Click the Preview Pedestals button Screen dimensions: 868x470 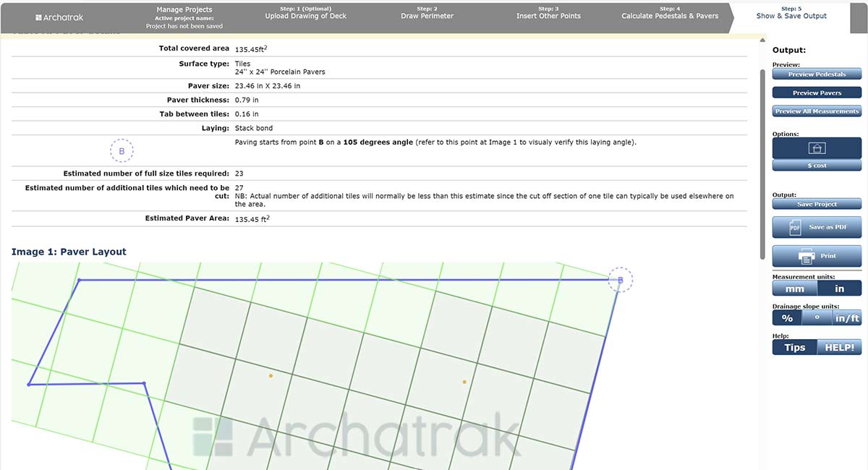(817, 74)
